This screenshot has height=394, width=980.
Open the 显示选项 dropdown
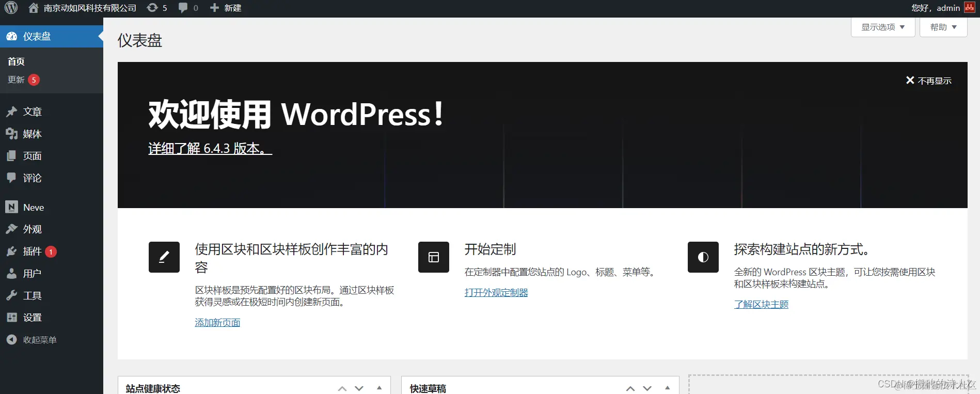(x=883, y=27)
